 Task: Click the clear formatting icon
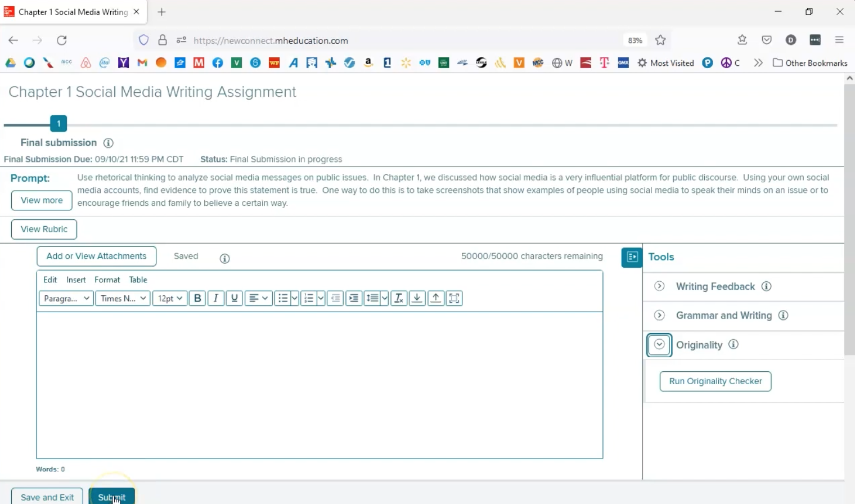(x=399, y=298)
